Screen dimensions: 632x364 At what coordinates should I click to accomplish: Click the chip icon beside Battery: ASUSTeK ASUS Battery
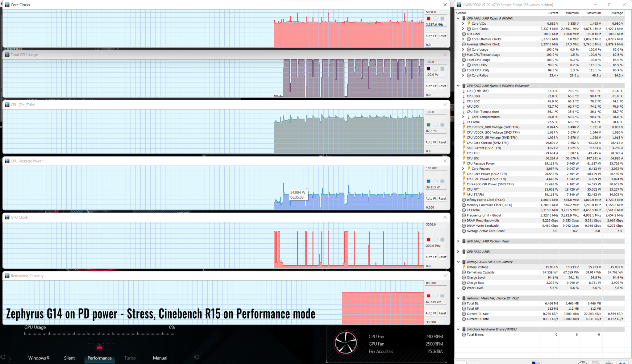[464, 262]
